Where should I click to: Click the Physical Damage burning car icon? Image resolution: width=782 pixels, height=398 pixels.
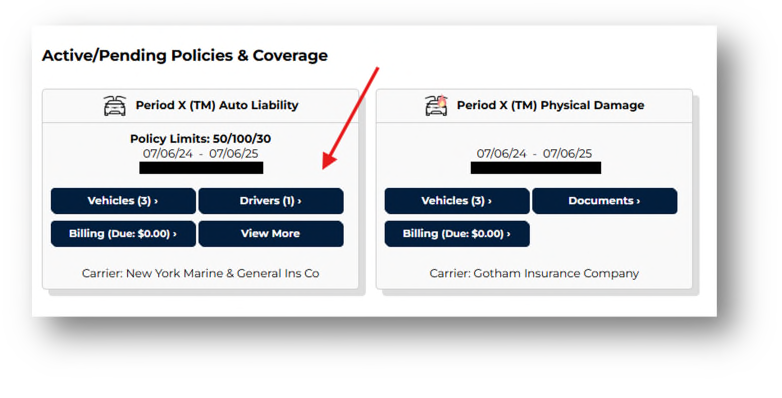[436, 105]
